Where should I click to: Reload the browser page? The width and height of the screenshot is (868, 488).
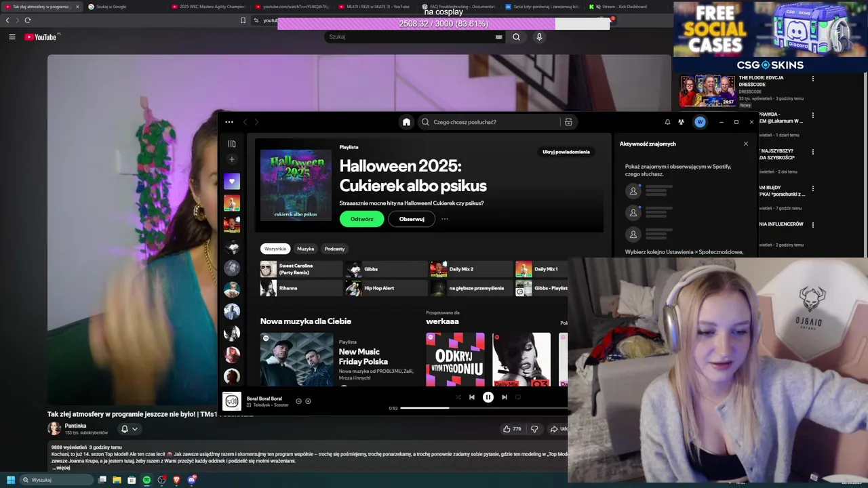(28, 20)
